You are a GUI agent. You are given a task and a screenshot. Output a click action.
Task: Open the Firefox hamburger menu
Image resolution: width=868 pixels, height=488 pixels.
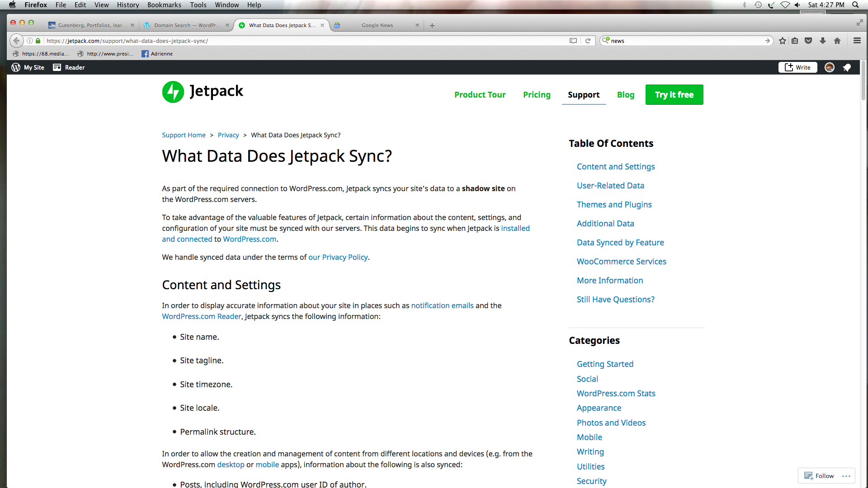[857, 41]
